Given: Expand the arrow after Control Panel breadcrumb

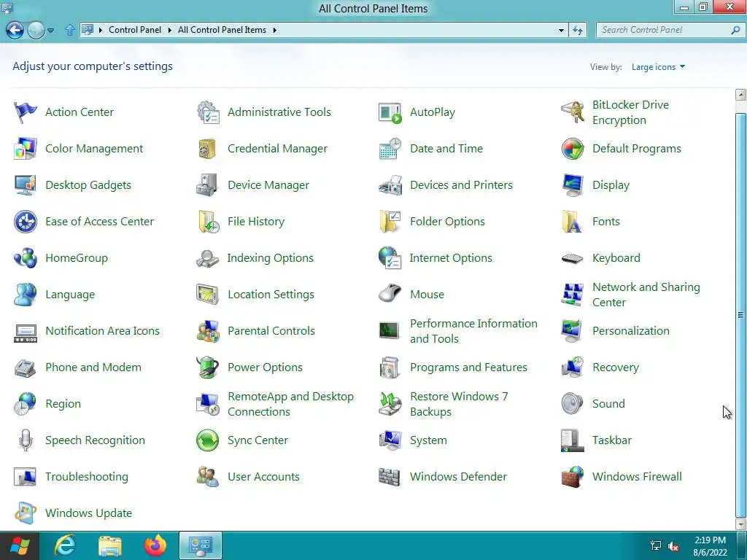Looking at the screenshot, I should coord(169,30).
